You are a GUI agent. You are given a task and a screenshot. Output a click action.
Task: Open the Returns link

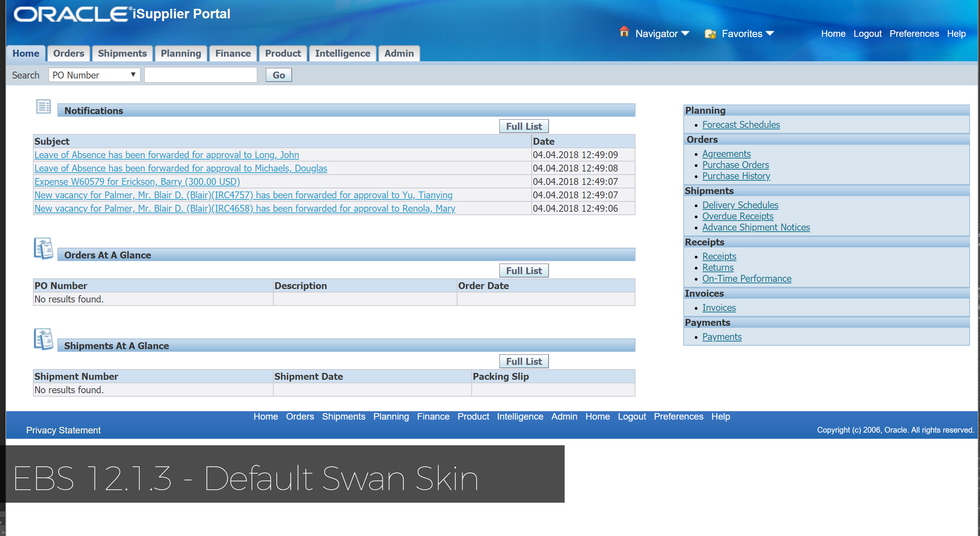pyautogui.click(x=718, y=268)
